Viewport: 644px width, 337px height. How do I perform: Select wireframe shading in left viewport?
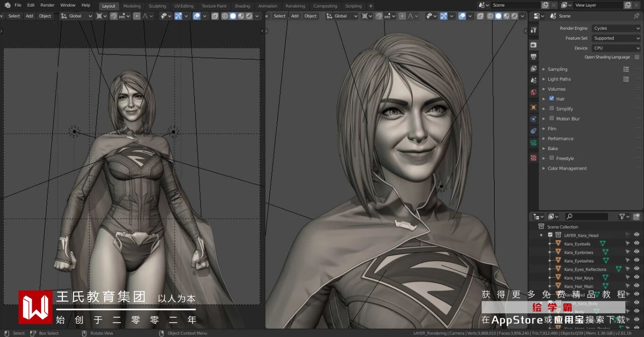[x=224, y=16]
